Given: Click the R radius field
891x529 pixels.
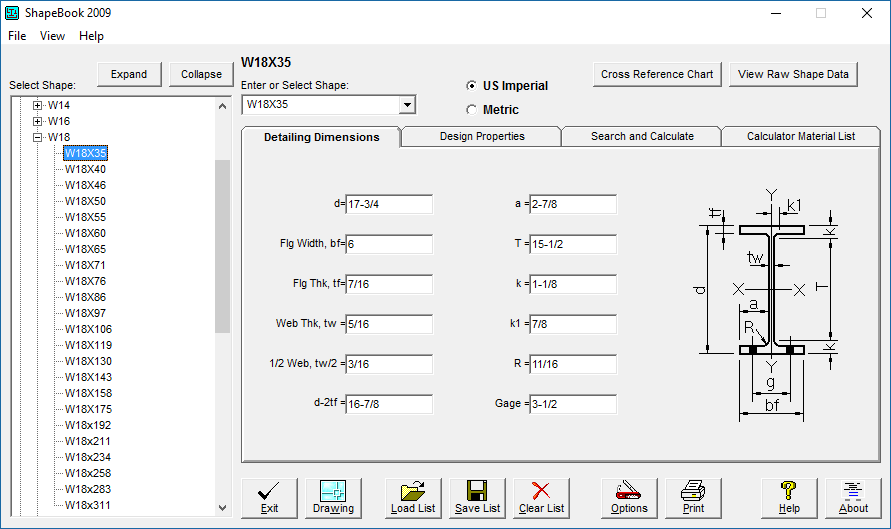Looking at the screenshot, I should click(x=573, y=364).
